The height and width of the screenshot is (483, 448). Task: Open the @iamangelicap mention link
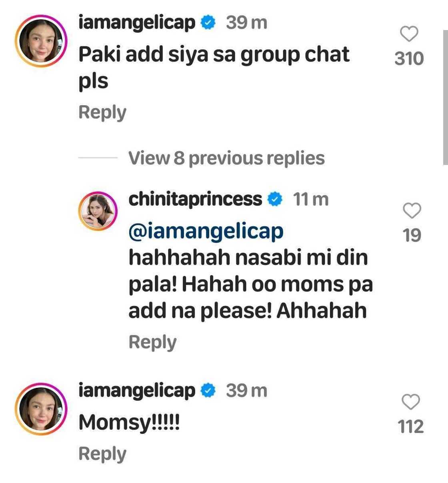click(206, 232)
